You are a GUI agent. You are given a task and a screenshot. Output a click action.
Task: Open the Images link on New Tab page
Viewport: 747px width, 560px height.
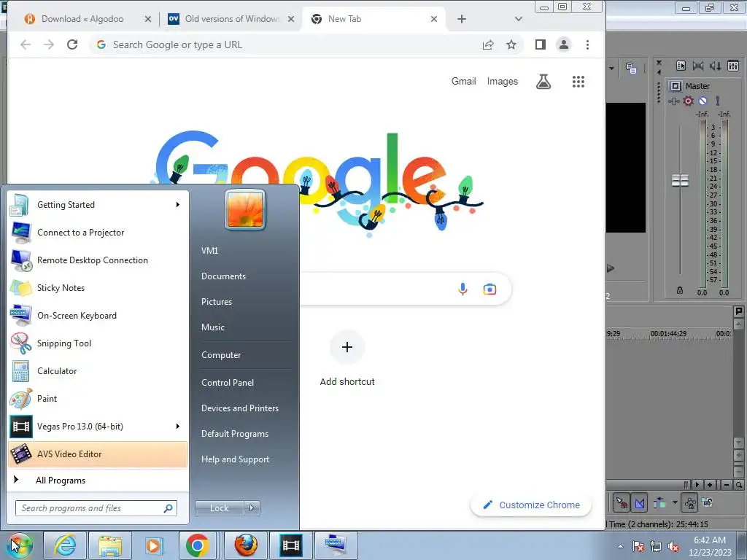click(x=502, y=82)
